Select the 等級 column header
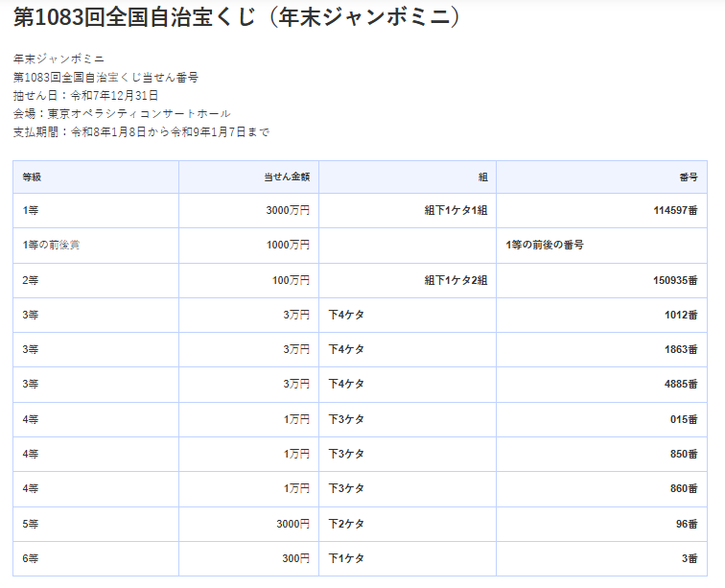This screenshot has width=725, height=588. tap(32, 177)
